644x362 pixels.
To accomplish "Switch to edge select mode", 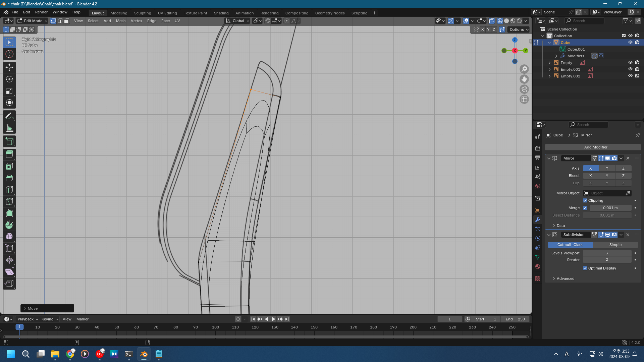I will 60,21.
